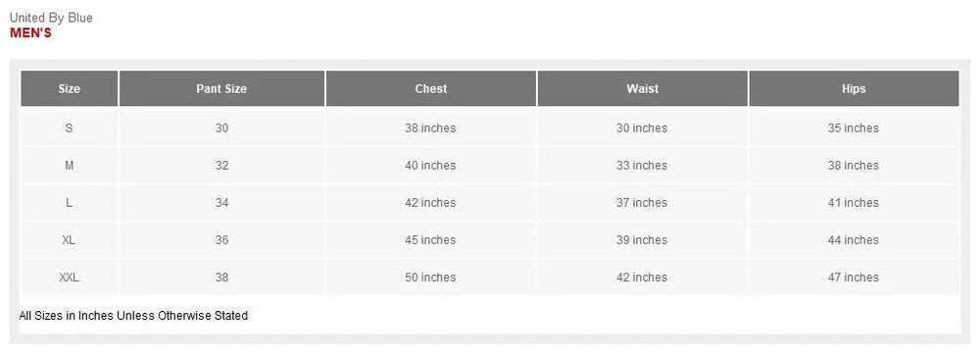Select the XXL size cell
980x358 pixels.
pyautogui.click(x=70, y=278)
